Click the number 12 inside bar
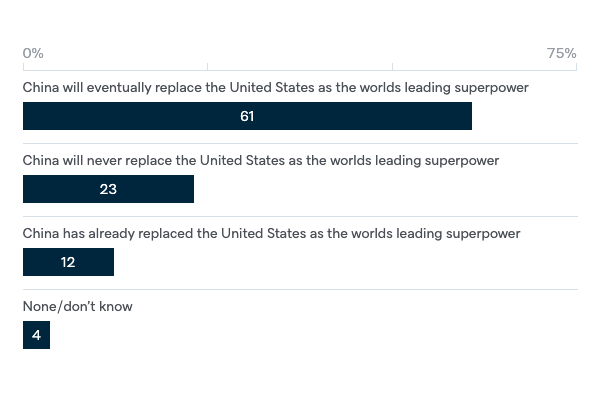The image size is (600, 400). point(68,262)
